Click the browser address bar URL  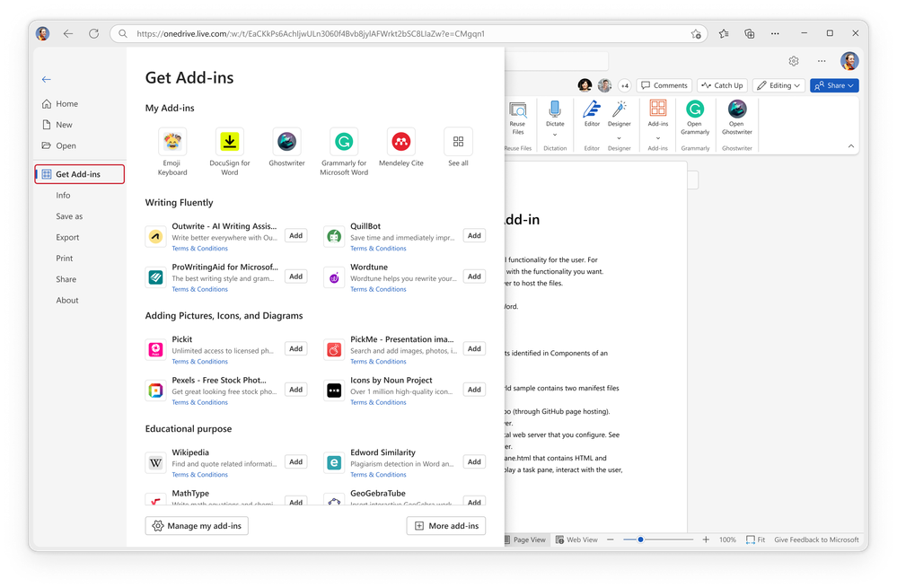(311, 34)
